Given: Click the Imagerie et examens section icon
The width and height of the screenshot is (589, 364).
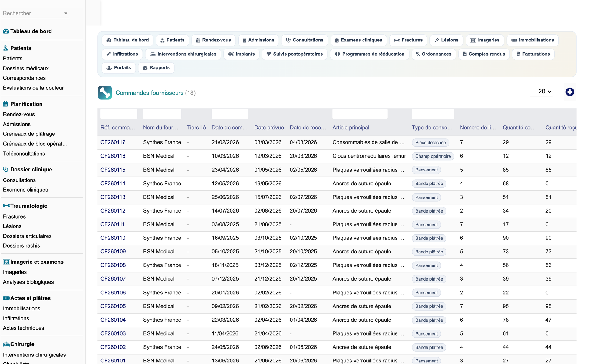Looking at the screenshot, I should tap(6, 262).
